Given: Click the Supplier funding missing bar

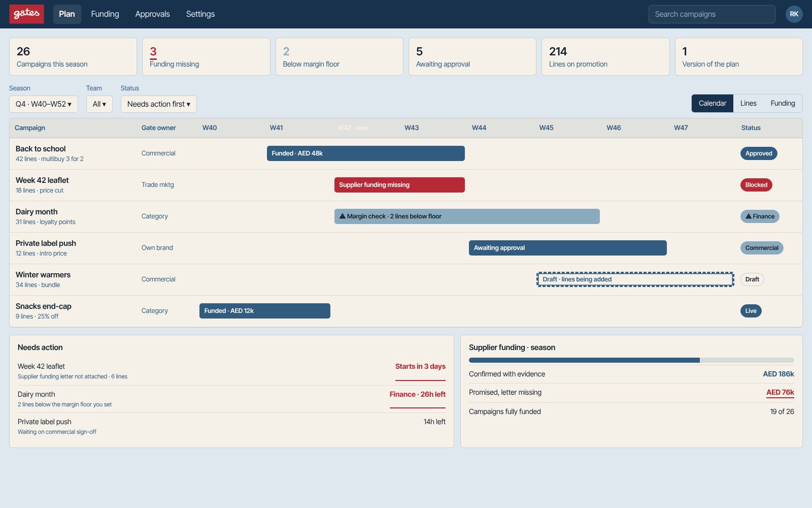Looking at the screenshot, I should coord(399,185).
